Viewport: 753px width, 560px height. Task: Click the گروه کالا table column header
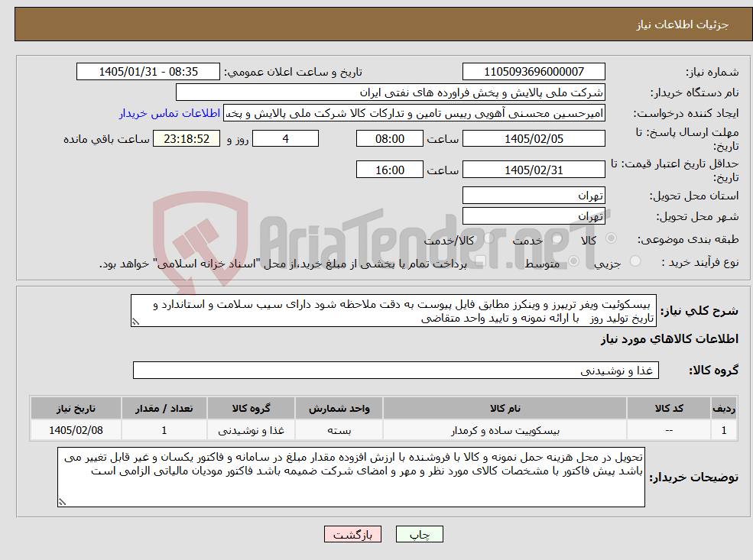(x=252, y=409)
